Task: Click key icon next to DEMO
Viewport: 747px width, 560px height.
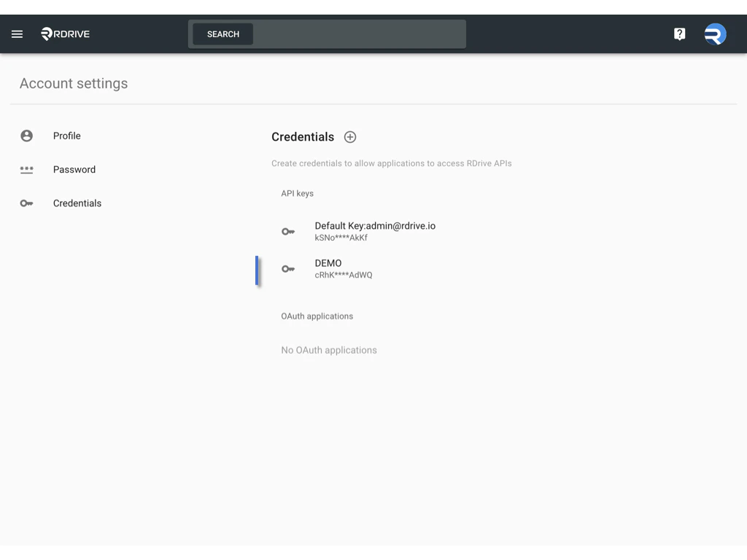Action: tap(288, 269)
